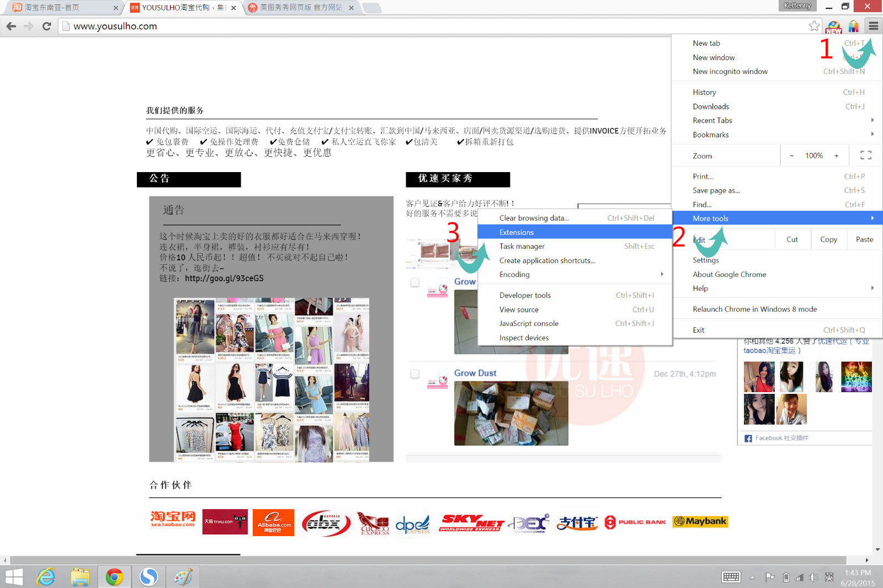Click Relaunch Chrome in Windows 8 mode
The image size is (883, 588).
point(777,309)
